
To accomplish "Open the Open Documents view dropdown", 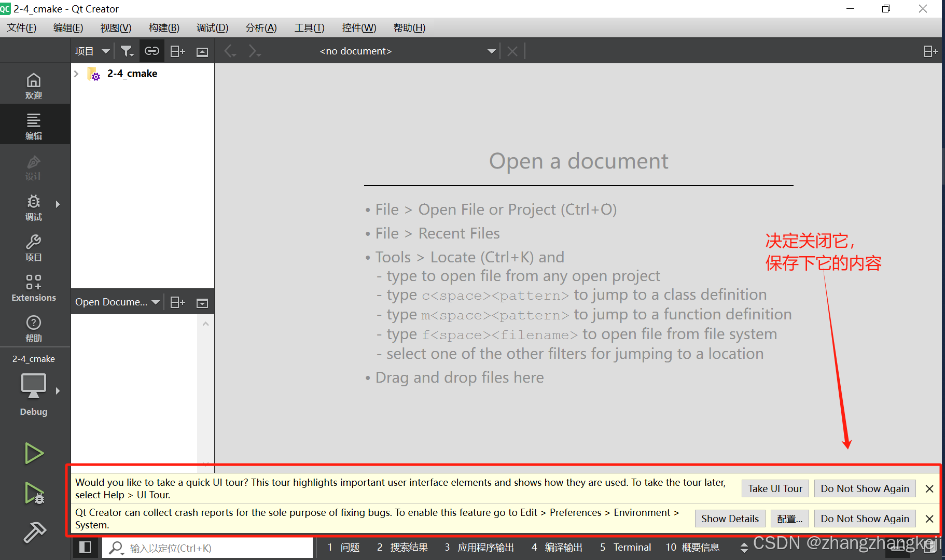I will point(117,302).
